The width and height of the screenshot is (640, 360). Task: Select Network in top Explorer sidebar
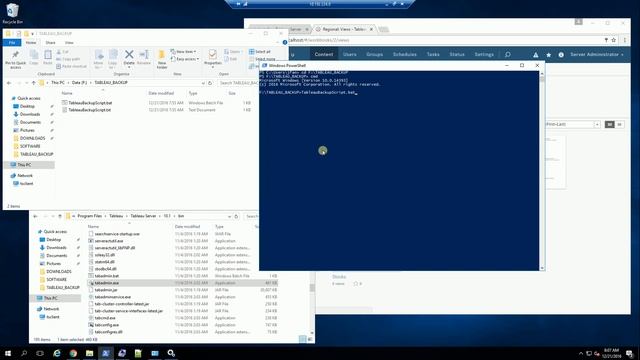point(25,176)
